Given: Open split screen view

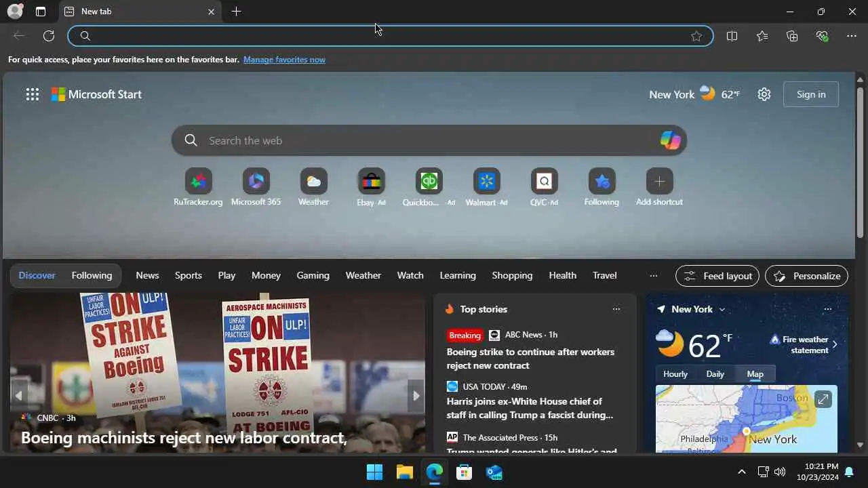Looking at the screenshot, I should coord(732,36).
